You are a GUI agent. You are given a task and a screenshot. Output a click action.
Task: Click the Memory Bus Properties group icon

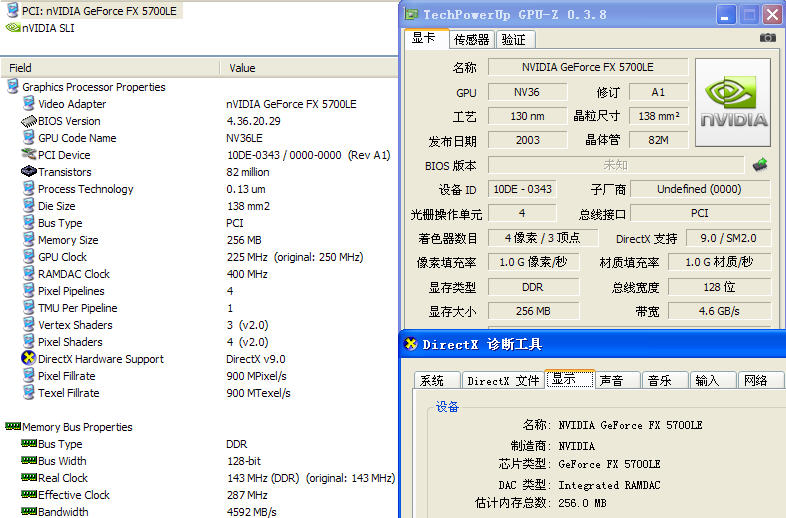tap(13, 426)
